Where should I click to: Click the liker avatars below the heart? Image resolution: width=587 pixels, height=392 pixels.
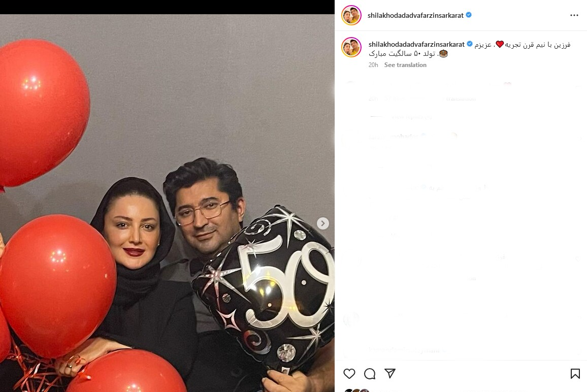click(x=356, y=390)
